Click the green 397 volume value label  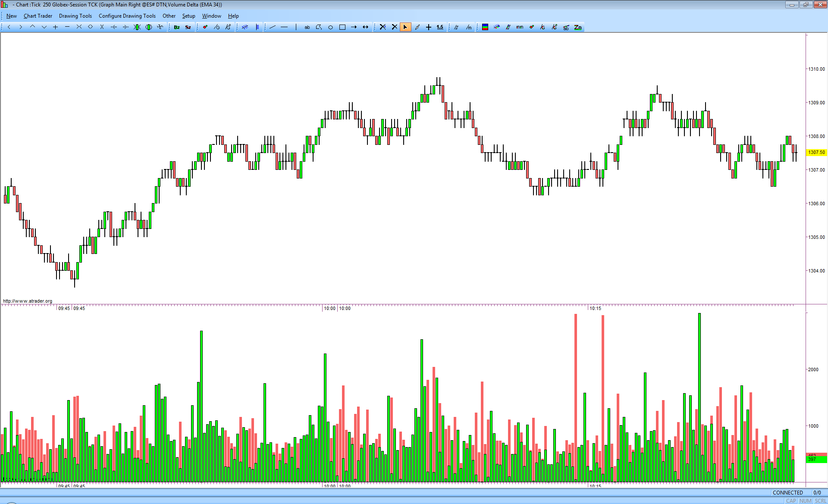point(816,460)
